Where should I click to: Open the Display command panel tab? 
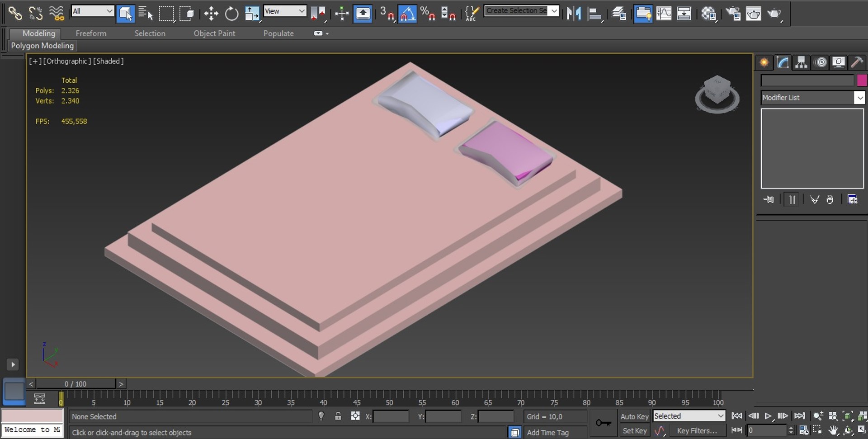coord(839,62)
